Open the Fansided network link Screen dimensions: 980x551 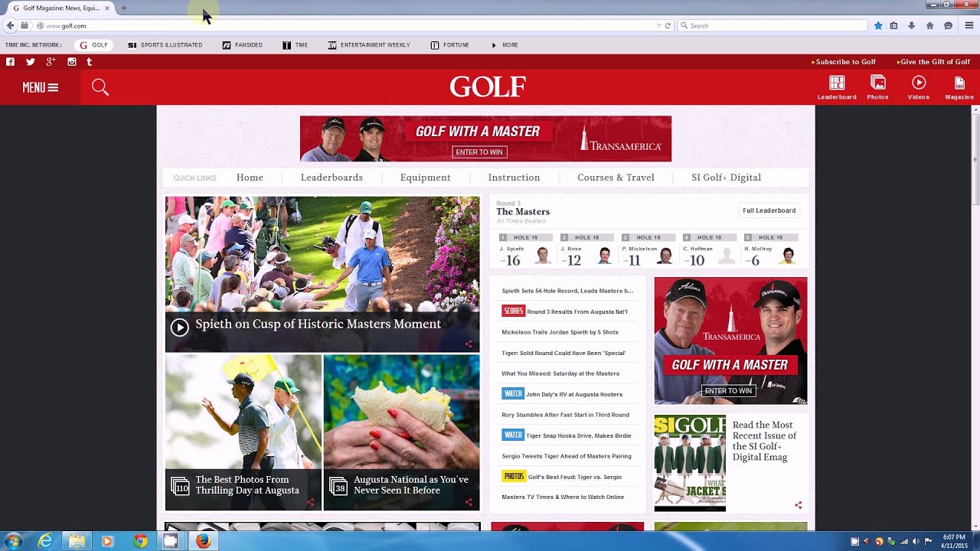[x=243, y=45]
